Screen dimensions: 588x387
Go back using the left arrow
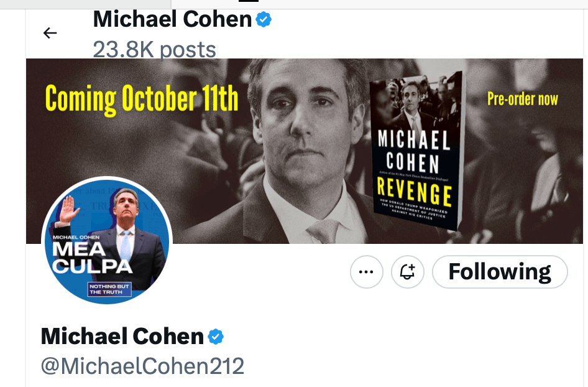coord(50,33)
